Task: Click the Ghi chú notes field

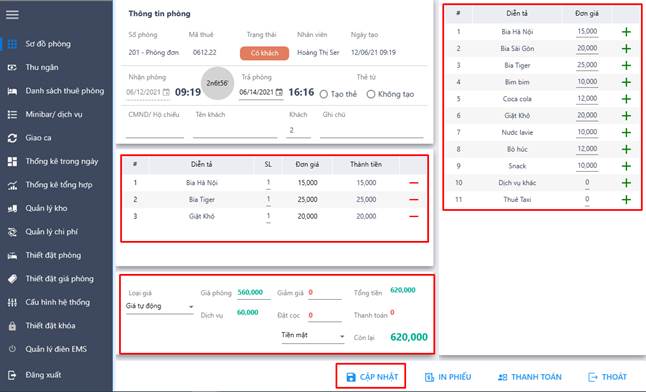Action: tap(372, 130)
